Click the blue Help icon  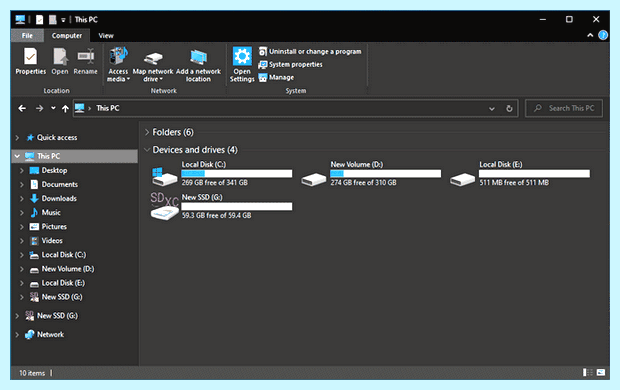(603, 35)
